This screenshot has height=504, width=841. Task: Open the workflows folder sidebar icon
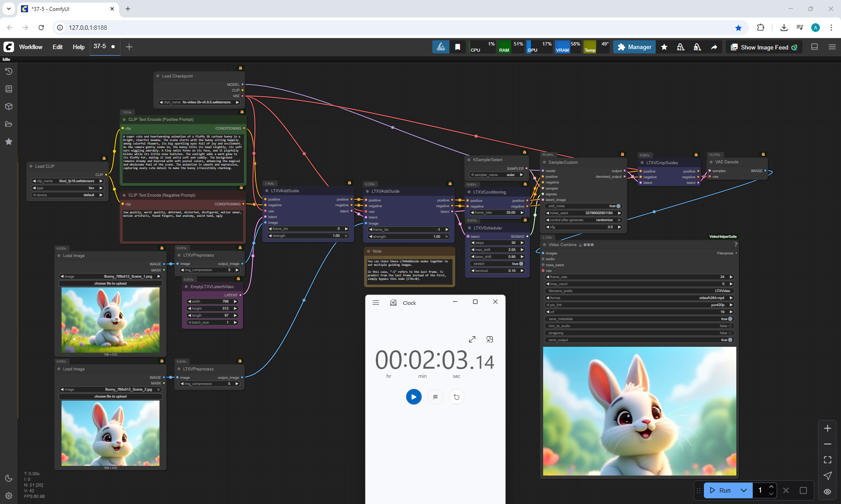tap(9, 124)
